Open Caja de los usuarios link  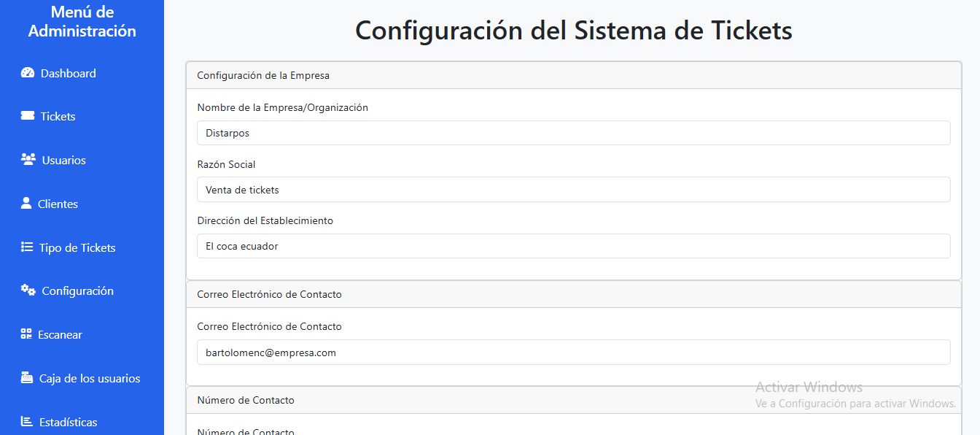[90, 378]
